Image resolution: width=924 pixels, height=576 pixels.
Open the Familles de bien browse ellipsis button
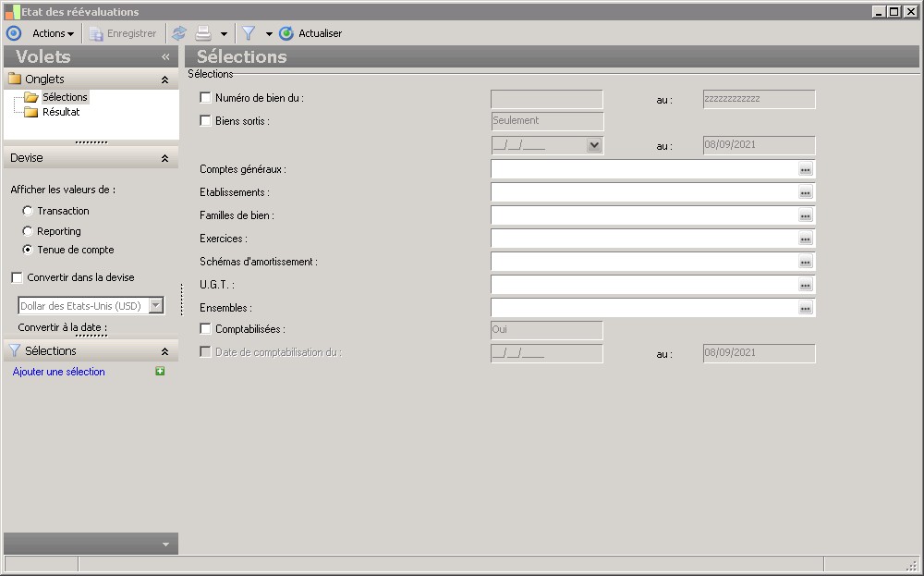(x=806, y=215)
